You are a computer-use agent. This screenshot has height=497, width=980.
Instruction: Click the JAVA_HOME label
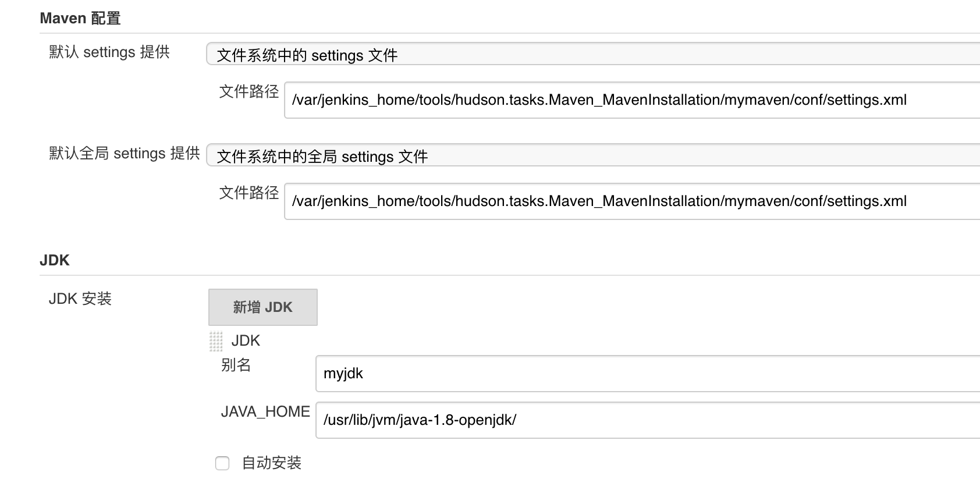[x=265, y=412]
